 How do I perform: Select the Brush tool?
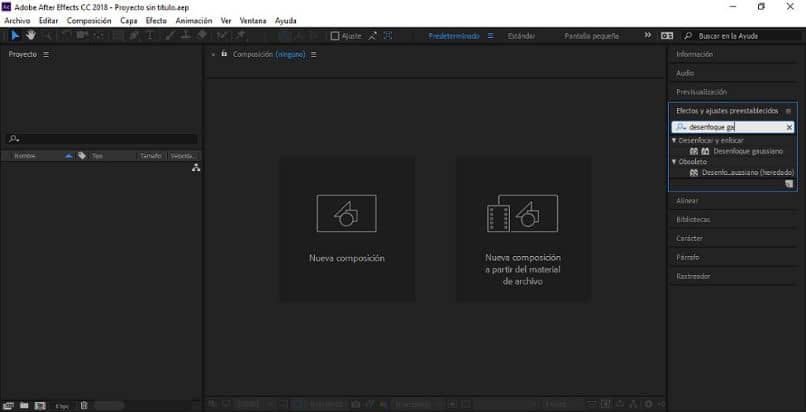170,35
